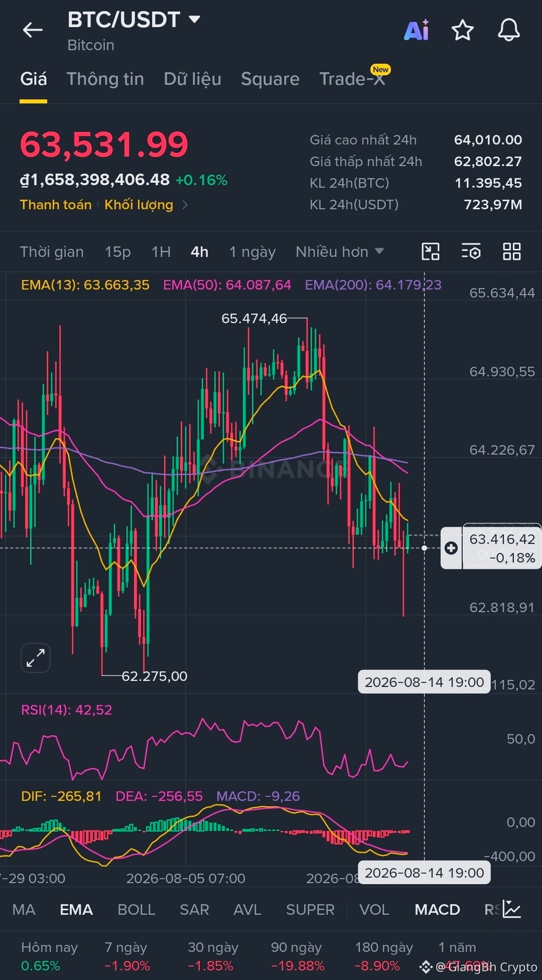Tap the Hôm nay 0.65% performance

[49, 956]
